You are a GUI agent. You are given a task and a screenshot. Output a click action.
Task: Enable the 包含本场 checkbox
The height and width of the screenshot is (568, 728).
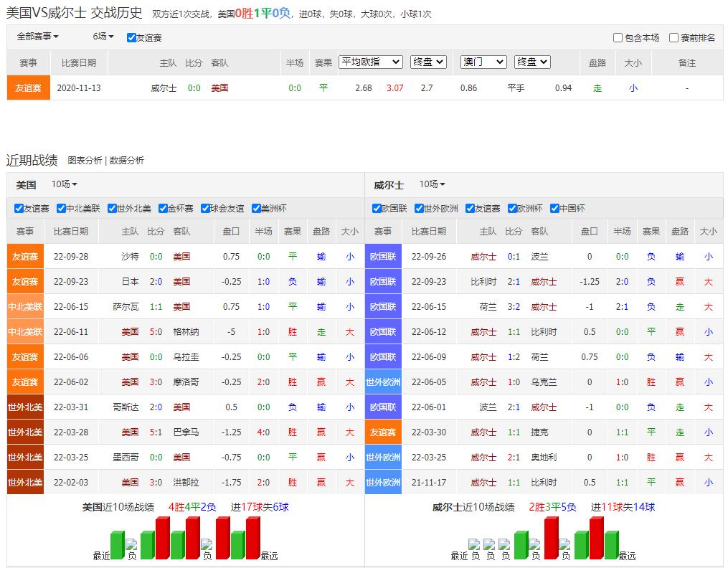(x=618, y=38)
